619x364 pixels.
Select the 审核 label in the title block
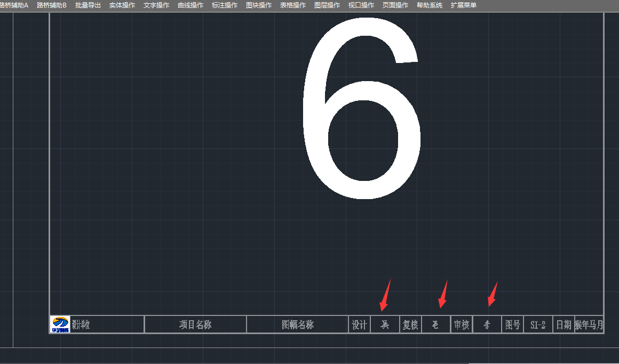click(462, 325)
